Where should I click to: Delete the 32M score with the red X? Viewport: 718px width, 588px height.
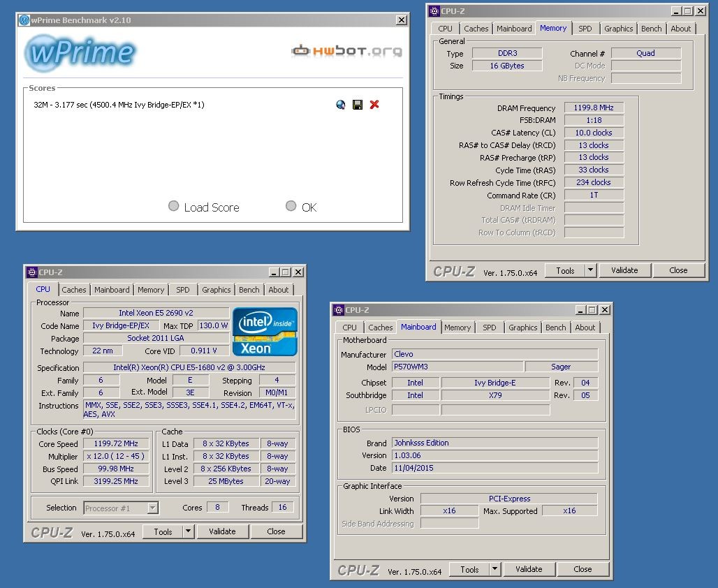point(374,105)
